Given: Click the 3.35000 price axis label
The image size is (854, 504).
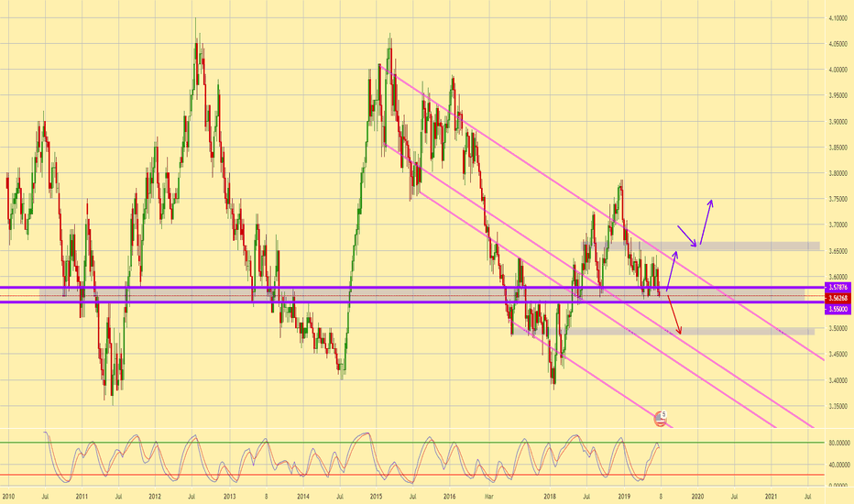Looking at the screenshot, I should pos(838,407).
